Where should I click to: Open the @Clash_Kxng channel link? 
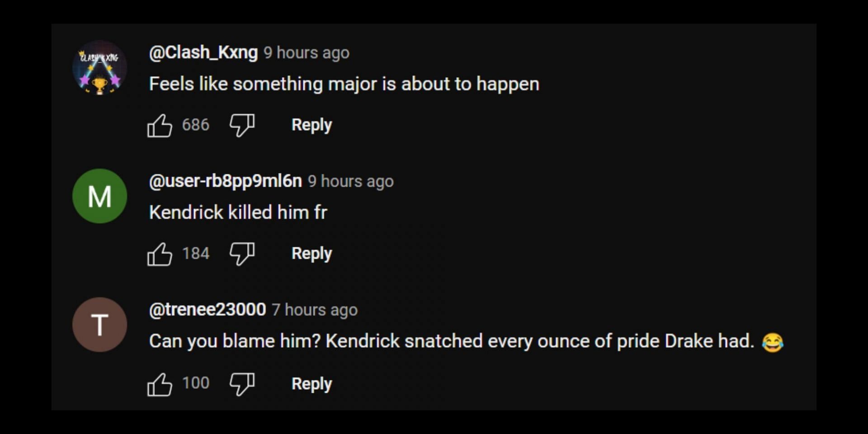[x=203, y=52]
